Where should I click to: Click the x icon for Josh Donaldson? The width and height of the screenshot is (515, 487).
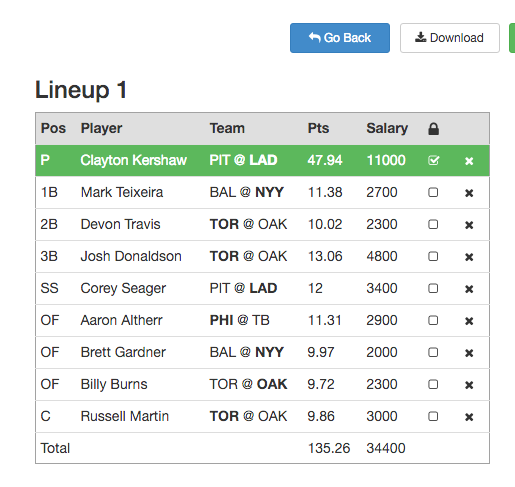click(469, 257)
